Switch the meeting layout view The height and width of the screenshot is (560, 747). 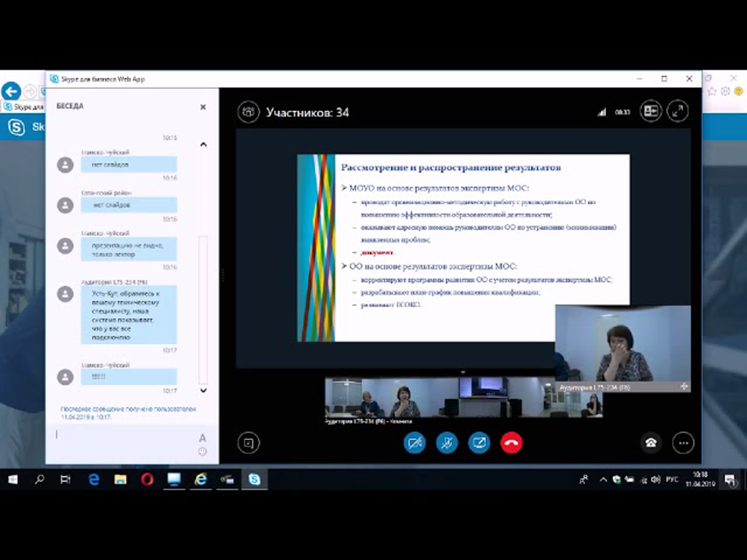point(651,111)
